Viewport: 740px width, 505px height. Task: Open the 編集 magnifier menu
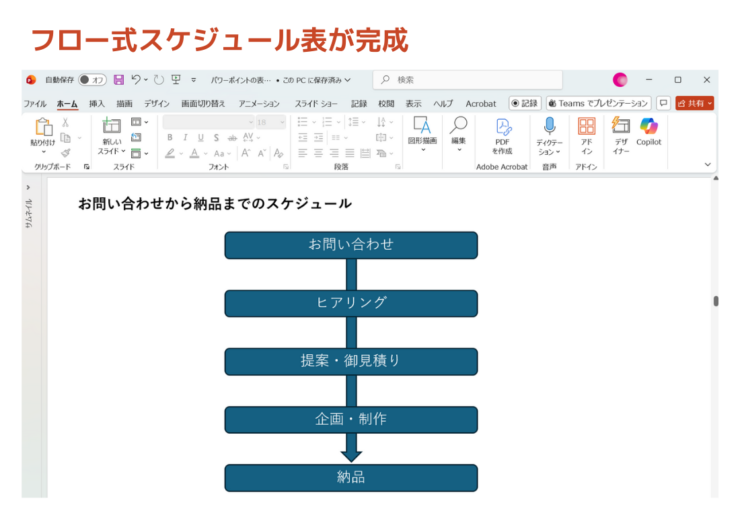[x=458, y=134]
